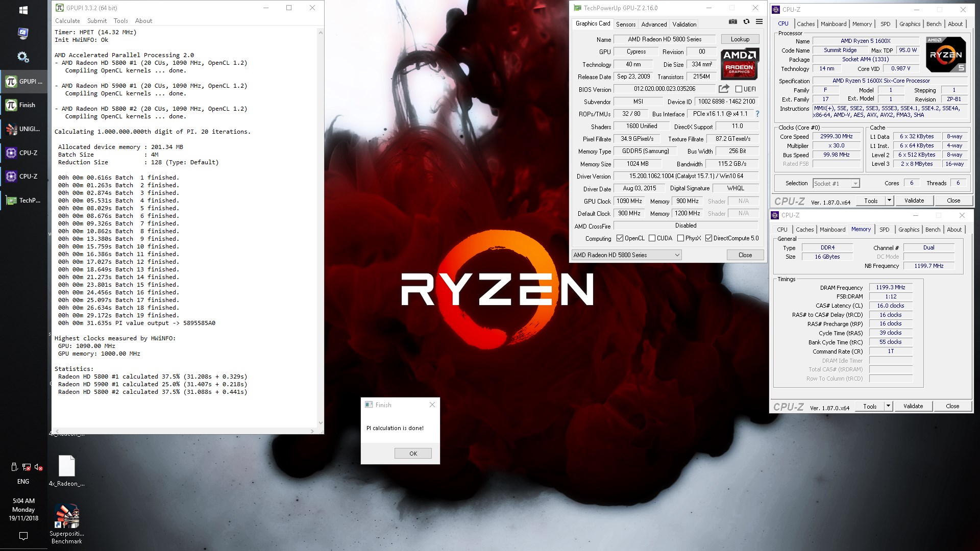Open Mainboard tab in upper CPU-Z window
This screenshot has height=551, width=980.
[x=834, y=24]
